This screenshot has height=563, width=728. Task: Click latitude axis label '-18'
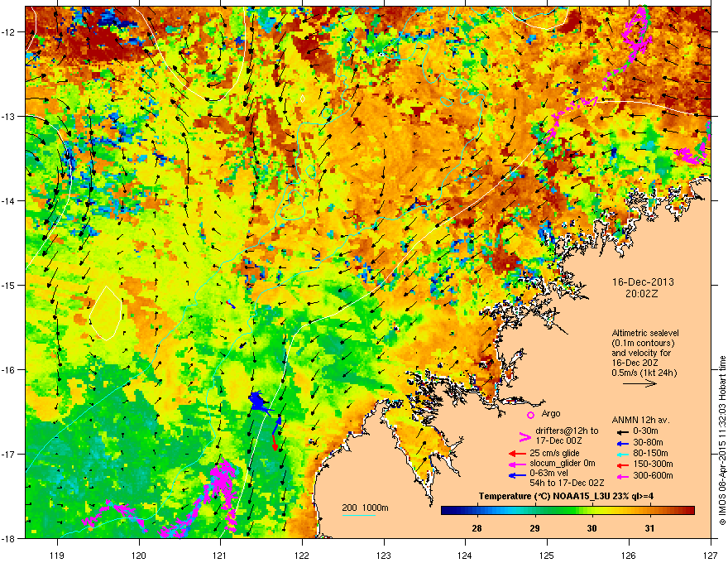[9, 538]
